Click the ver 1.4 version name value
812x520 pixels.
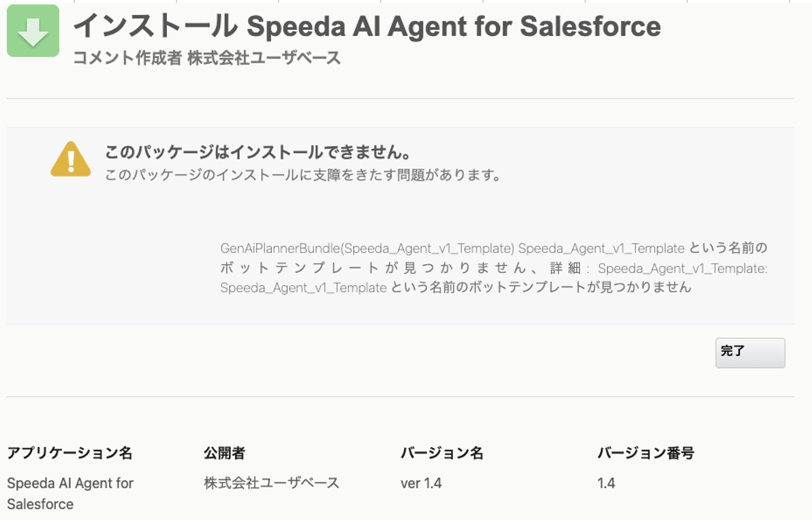421,483
